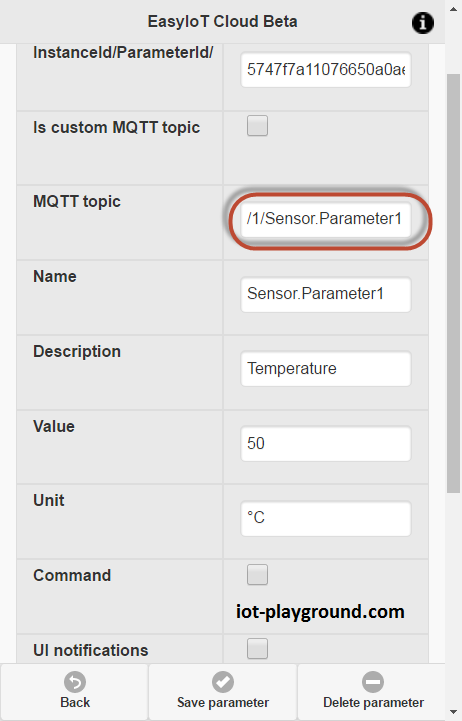Click the Value field showing 50

click(326, 444)
